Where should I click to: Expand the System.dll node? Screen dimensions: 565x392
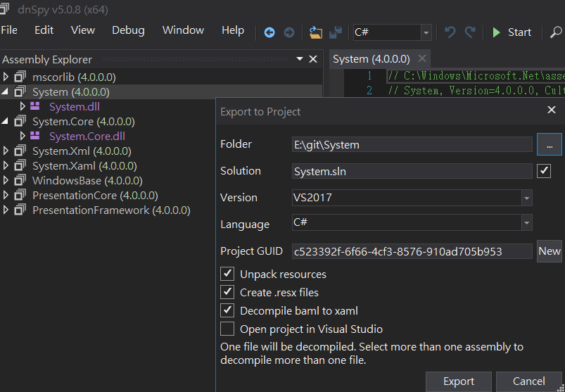pos(23,106)
